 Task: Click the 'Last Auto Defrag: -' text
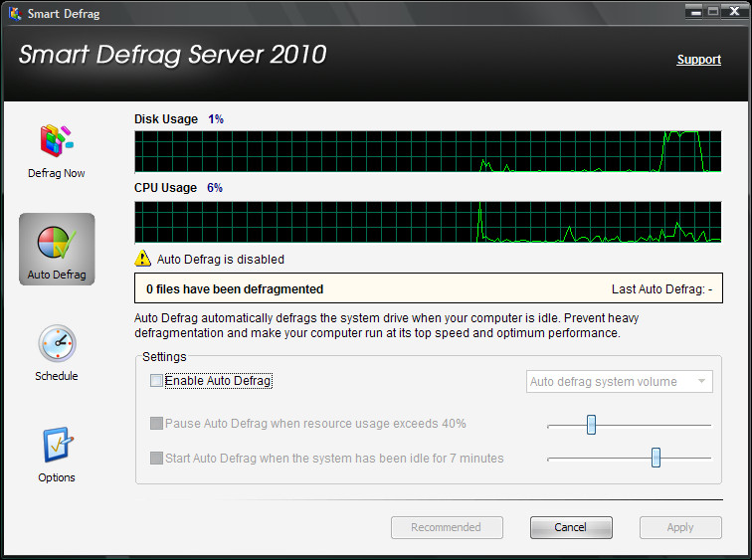pyautogui.click(x=661, y=289)
